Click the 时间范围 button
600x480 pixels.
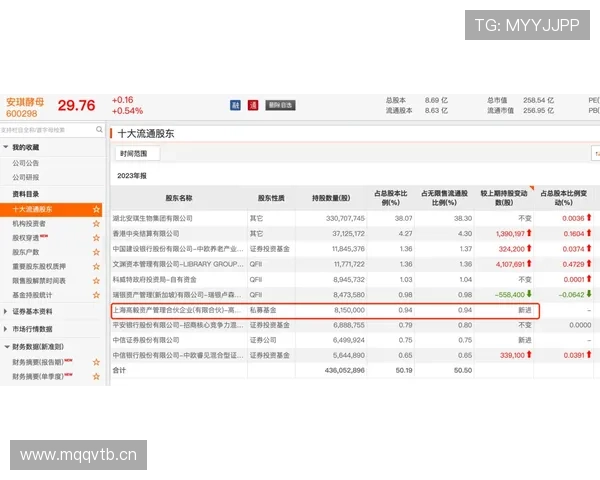[137, 153]
